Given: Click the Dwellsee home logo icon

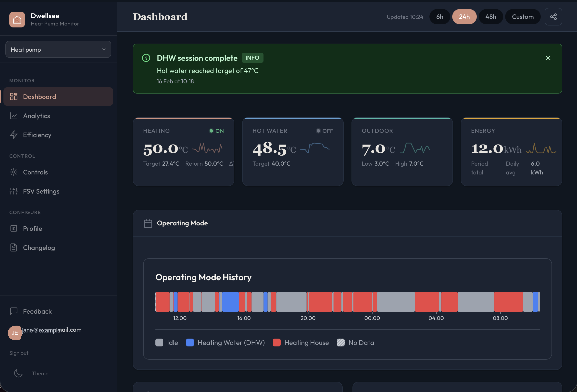Looking at the screenshot, I should click(17, 20).
